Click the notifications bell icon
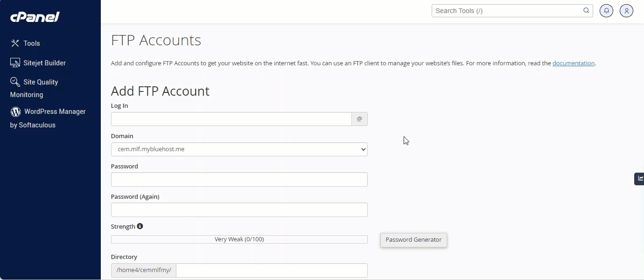 (606, 10)
